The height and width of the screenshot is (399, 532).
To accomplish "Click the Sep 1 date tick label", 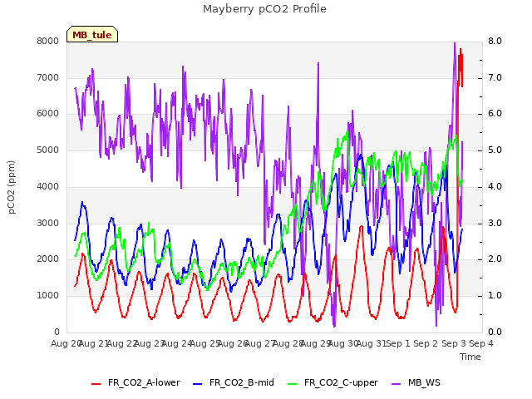I will click(398, 343).
